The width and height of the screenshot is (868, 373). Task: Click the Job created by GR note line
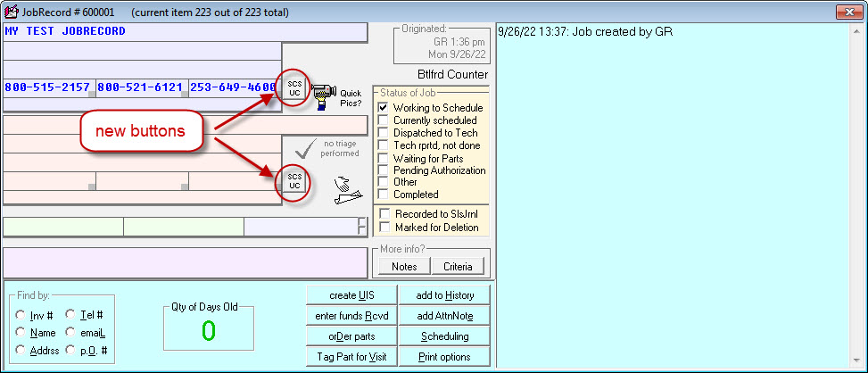(586, 32)
